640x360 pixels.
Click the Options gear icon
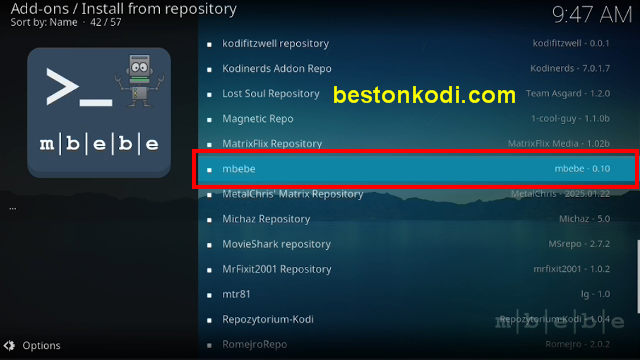[9, 346]
